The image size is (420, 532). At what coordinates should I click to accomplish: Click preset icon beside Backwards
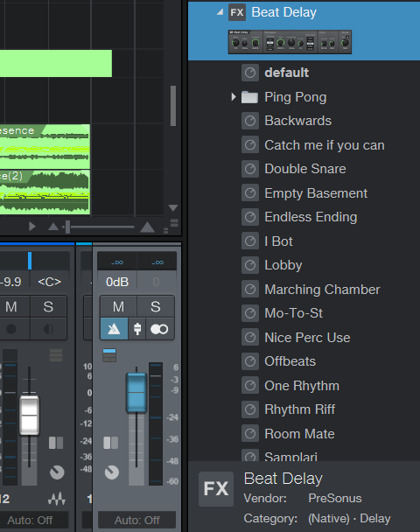click(x=250, y=121)
